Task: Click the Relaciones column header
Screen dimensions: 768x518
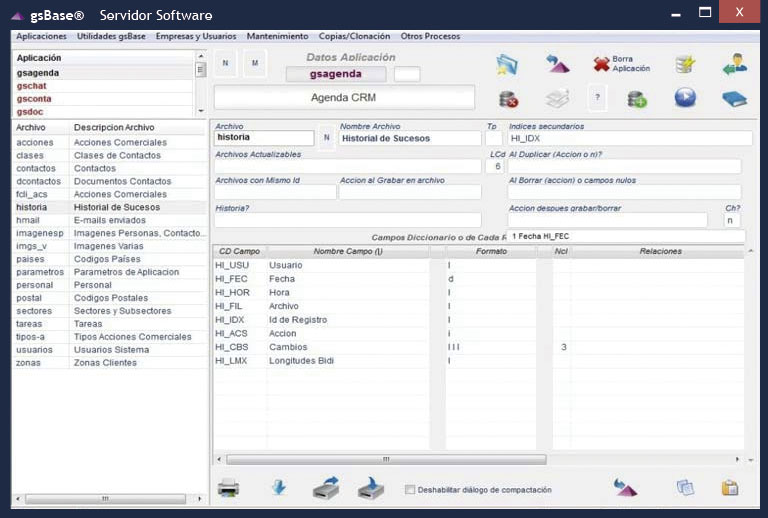Action: pyautogui.click(x=660, y=251)
